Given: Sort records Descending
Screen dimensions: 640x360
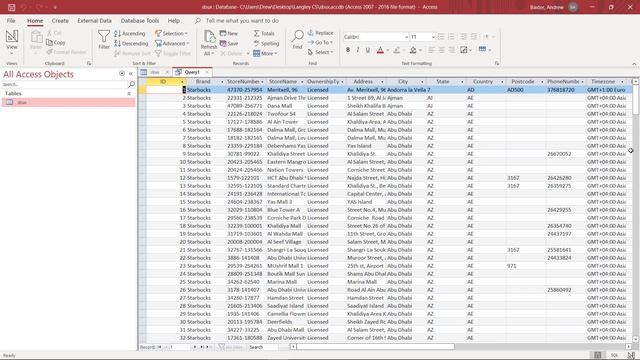Looking at the screenshot, I should (131, 43).
